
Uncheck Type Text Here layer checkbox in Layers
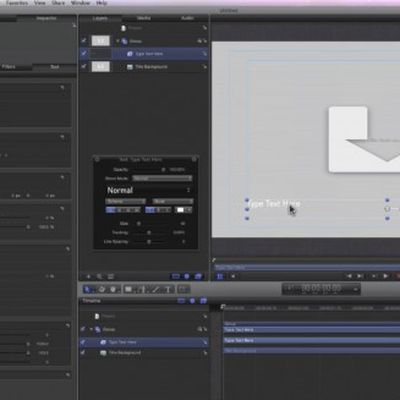click(84, 53)
